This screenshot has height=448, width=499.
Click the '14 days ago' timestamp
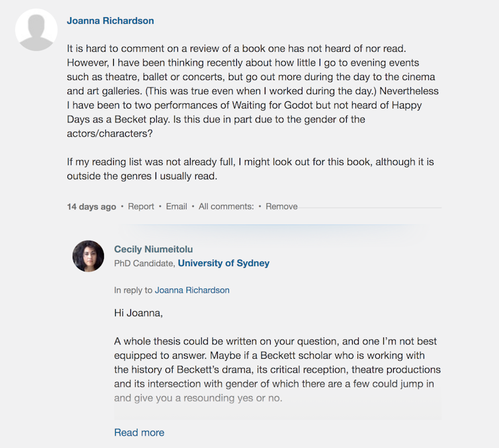click(x=91, y=206)
